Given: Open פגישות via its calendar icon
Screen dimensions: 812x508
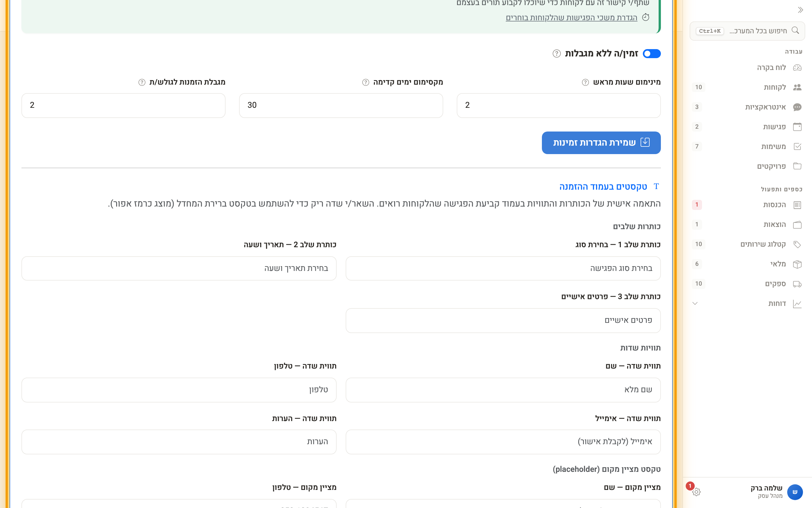Looking at the screenshot, I should click(x=797, y=127).
